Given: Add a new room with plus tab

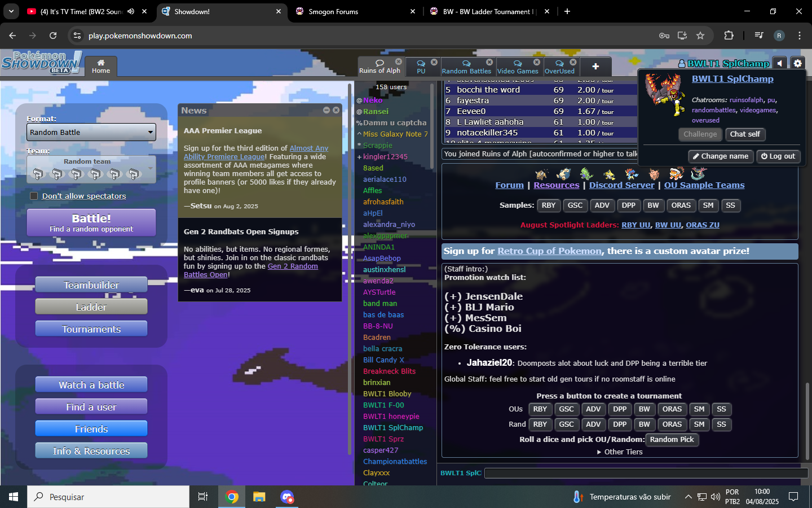Looking at the screenshot, I should [x=595, y=67].
